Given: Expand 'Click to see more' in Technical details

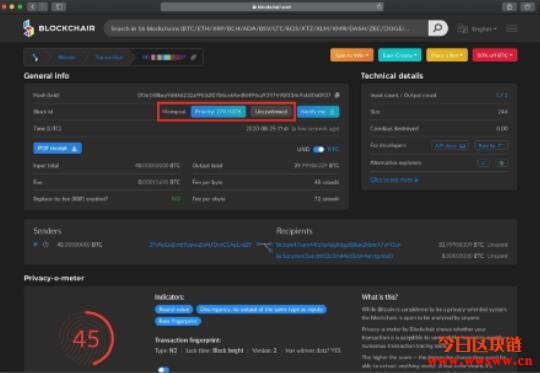Looking at the screenshot, I should [394, 180].
